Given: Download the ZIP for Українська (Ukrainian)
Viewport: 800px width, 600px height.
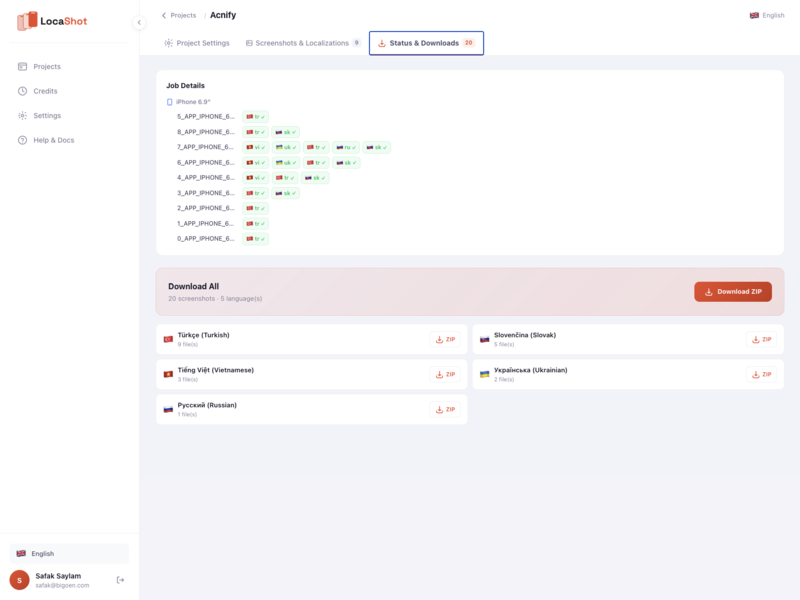Looking at the screenshot, I should click(763, 374).
